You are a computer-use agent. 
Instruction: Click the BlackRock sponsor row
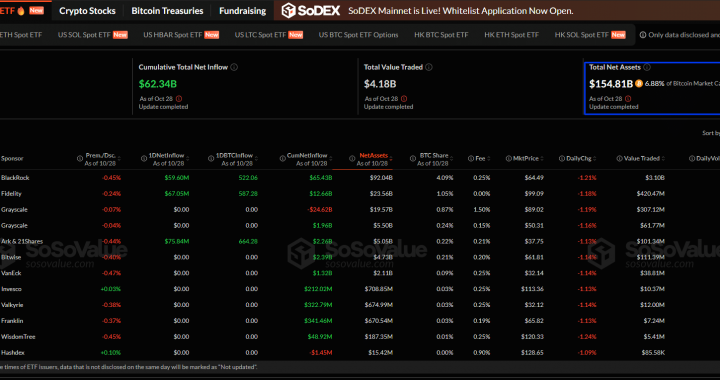pyautogui.click(x=15, y=178)
